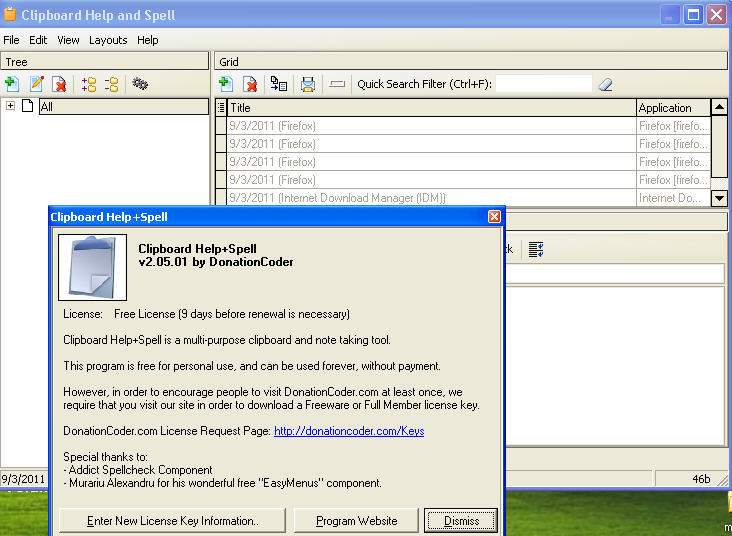The height and width of the screenshot is (536, 732).
Task: Click the clipboard icon in the main title bar
Action: pyautogui.click(x=9, y=14)
